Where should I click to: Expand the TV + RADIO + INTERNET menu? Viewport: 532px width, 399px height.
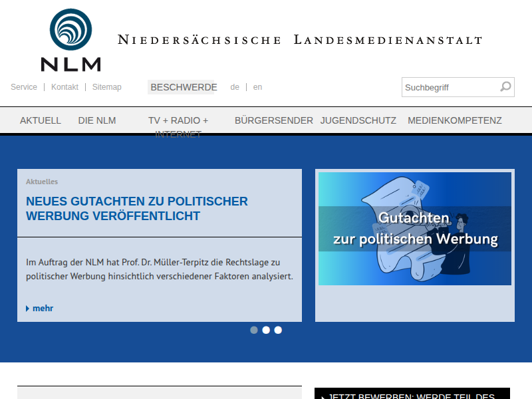(178, 121)
